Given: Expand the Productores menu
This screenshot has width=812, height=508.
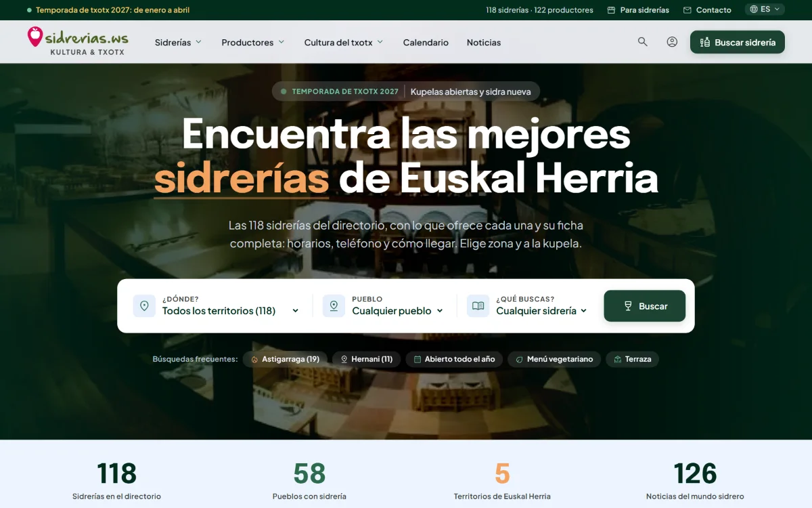Looking at the screenshot, I should tap(253, 42).
